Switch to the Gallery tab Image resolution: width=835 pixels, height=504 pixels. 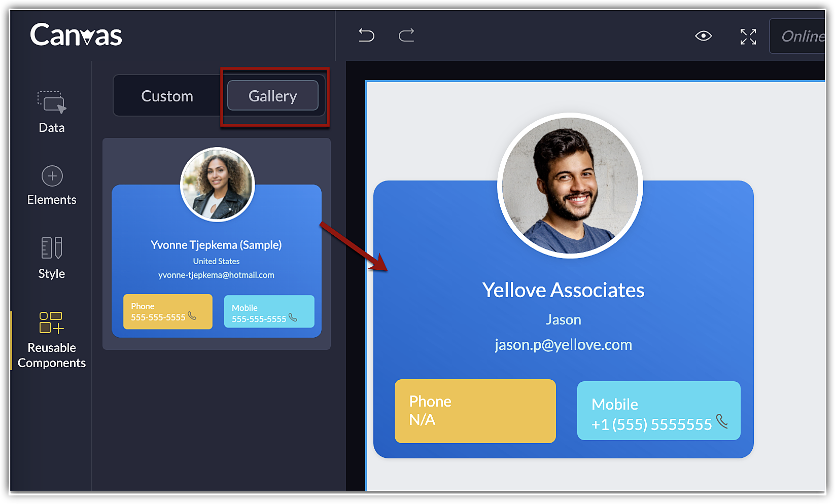(273, 95)
